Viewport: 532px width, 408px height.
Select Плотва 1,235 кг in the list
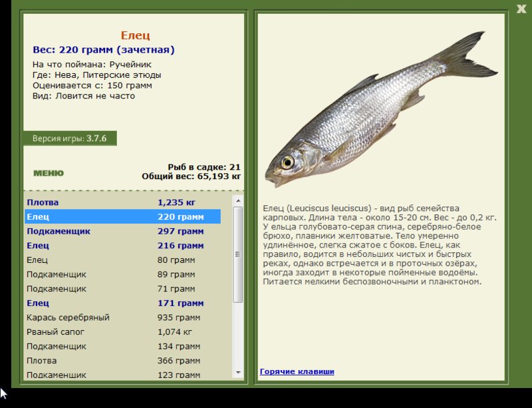[x=123, y=202]
